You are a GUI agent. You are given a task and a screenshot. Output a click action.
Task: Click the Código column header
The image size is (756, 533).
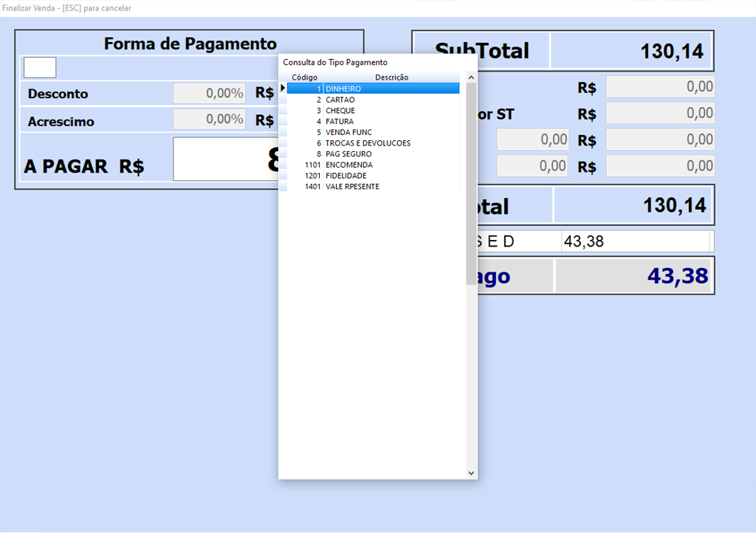pyautogui.click(x=304, y=78)
